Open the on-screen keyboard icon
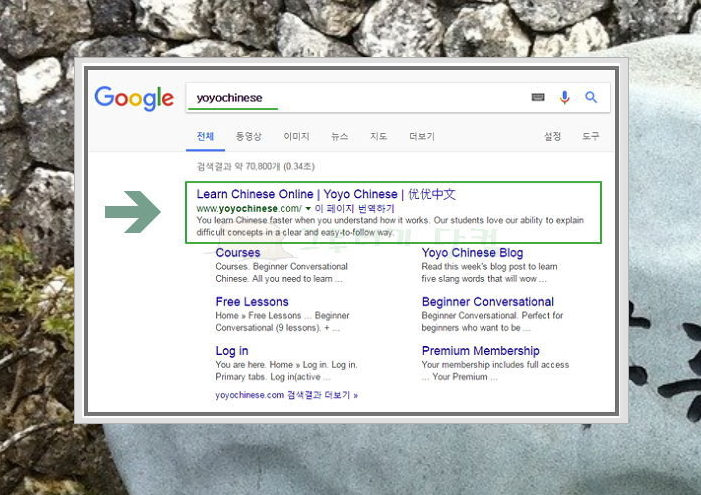This screenshot has height=495, width=701. [538, 97]
